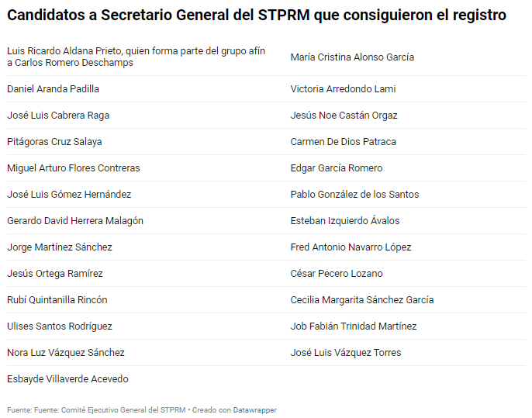Click the table title heading
Image resolution: width=532 pixels, height=418 pixels.
[257, 15]
